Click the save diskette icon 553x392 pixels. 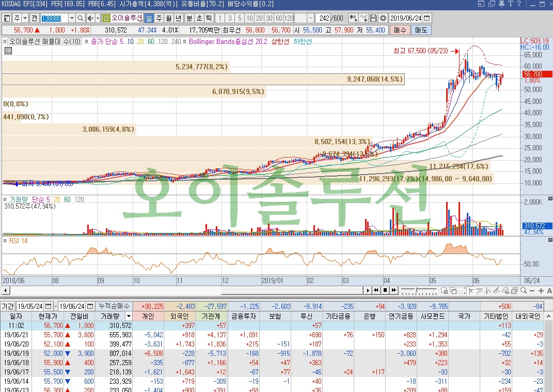(x=373, y=18)
